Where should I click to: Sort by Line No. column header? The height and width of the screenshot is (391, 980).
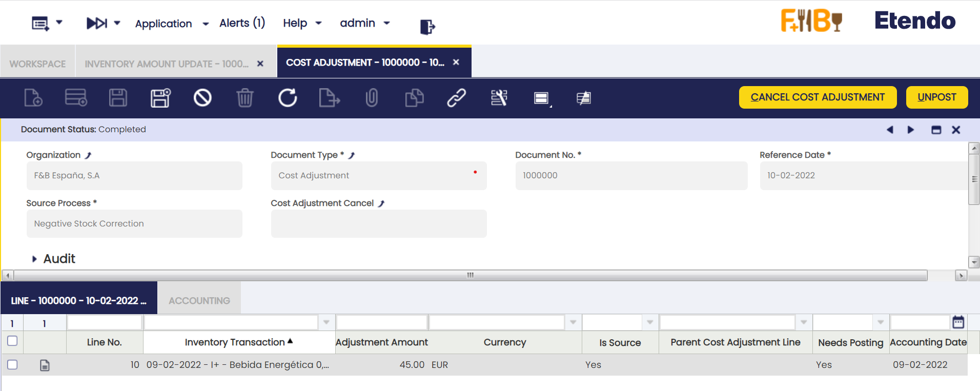(105, 342)
